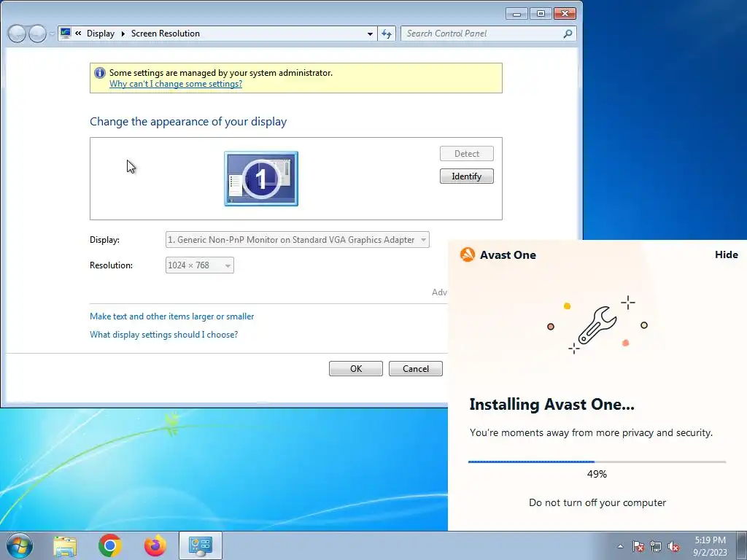Maximize the Screen Resolution window

point(541,13)
